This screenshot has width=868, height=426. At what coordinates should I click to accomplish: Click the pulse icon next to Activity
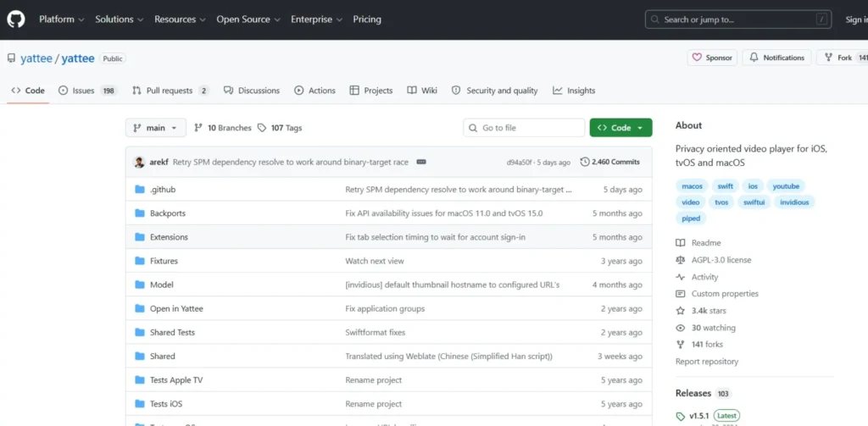[x=681, y=277]
